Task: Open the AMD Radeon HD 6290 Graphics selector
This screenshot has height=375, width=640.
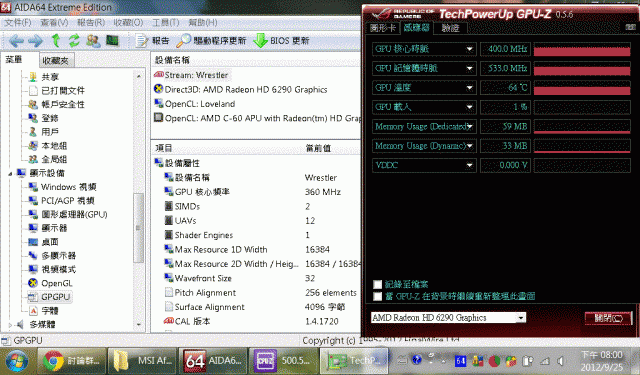Action: click(449, 317)
